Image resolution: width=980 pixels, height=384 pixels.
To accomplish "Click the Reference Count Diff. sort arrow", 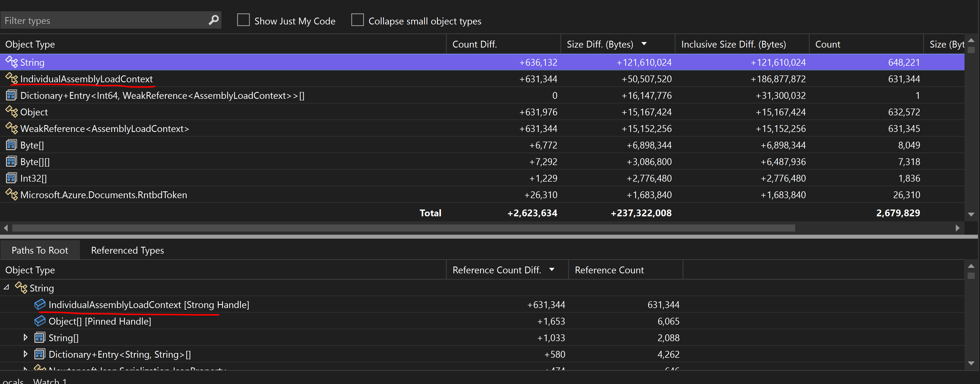I will [x=552, y=270].
